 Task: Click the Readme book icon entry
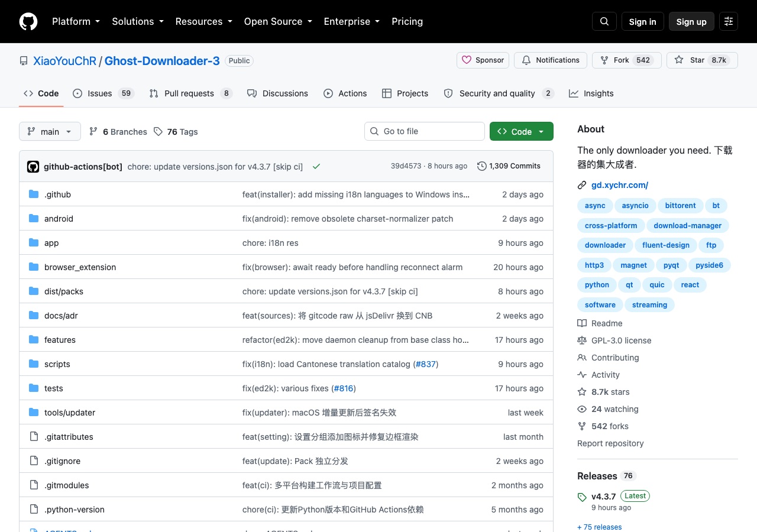pos(600,323)
